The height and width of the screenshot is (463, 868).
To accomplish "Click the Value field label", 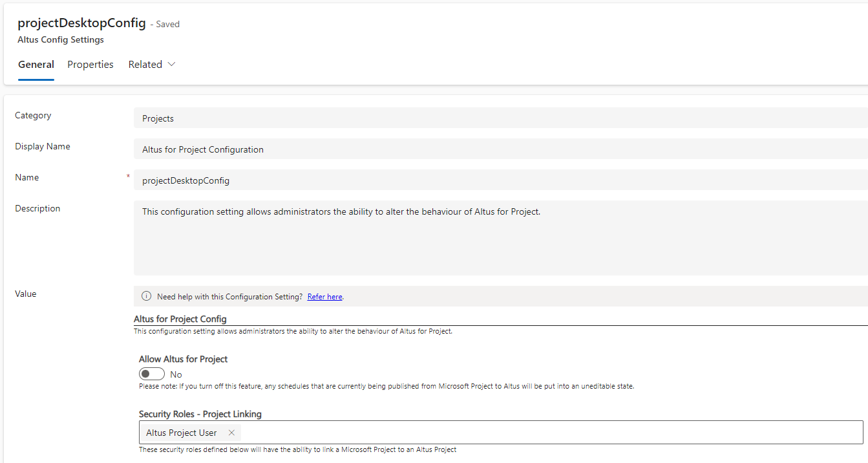I will point(26,294).
